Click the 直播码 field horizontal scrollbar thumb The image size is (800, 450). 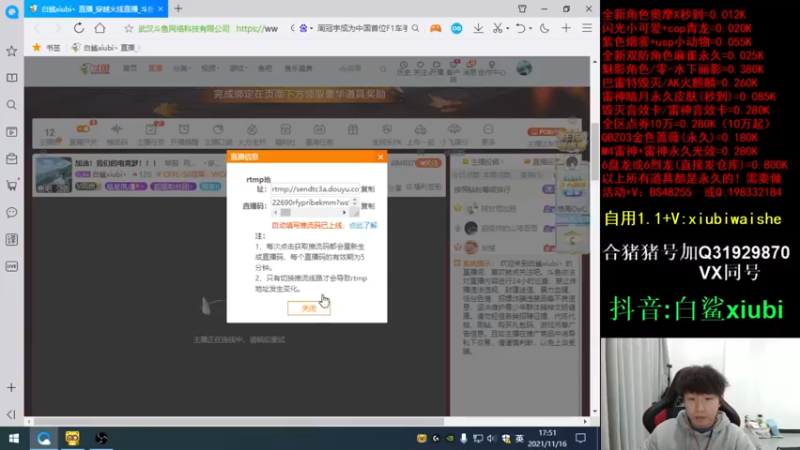point(285,212)
